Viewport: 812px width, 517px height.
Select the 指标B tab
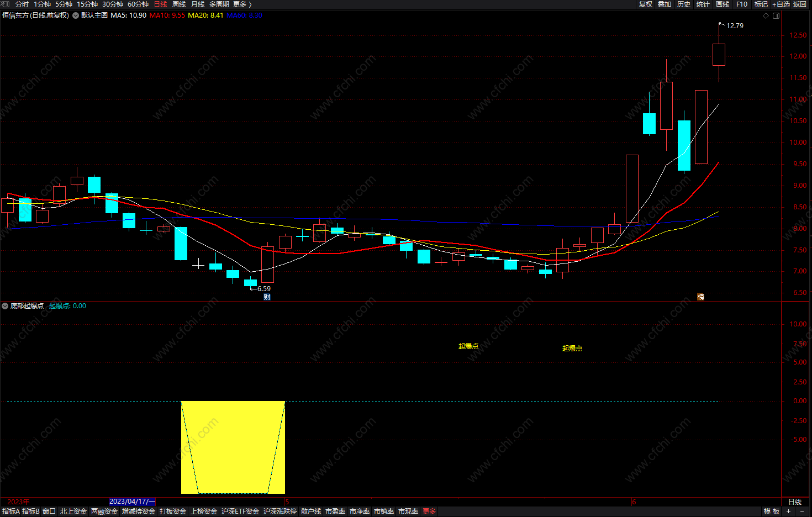[31, 511]
